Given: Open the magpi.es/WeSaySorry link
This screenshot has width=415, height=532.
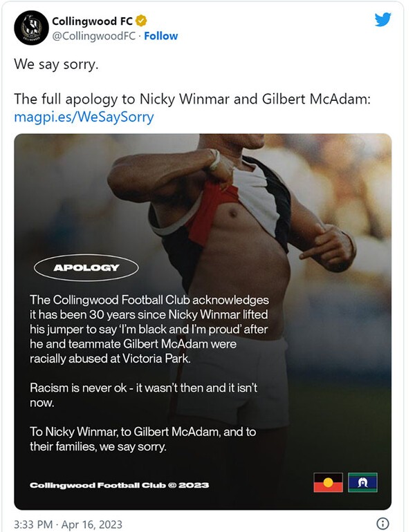Looking at the screenshot, I should [x=84, y=117].
